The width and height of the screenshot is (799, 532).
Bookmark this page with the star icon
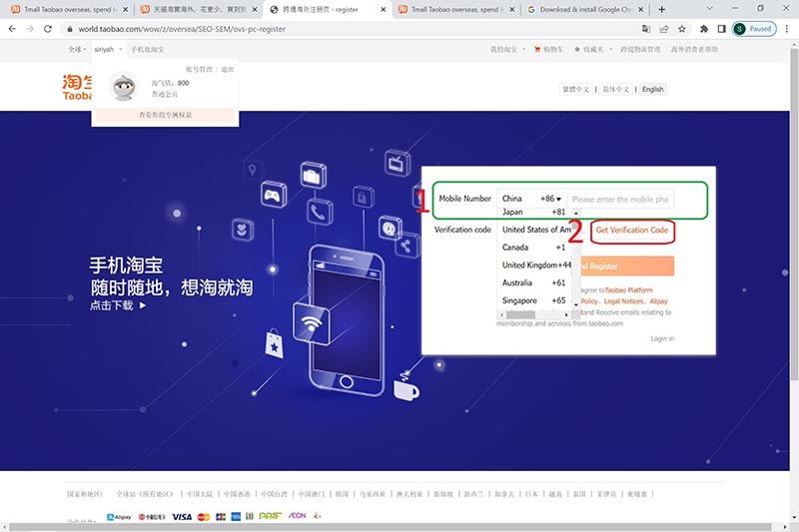click(x=682, y=29)
